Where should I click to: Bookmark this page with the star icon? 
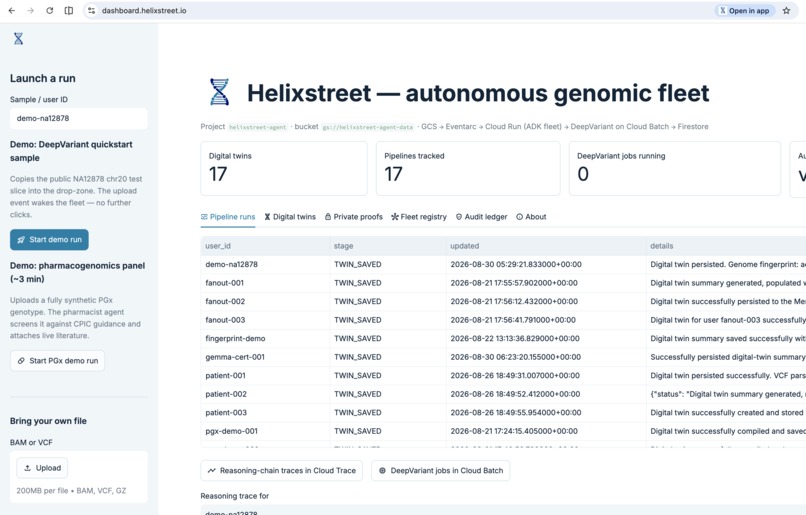coord(786,10)
